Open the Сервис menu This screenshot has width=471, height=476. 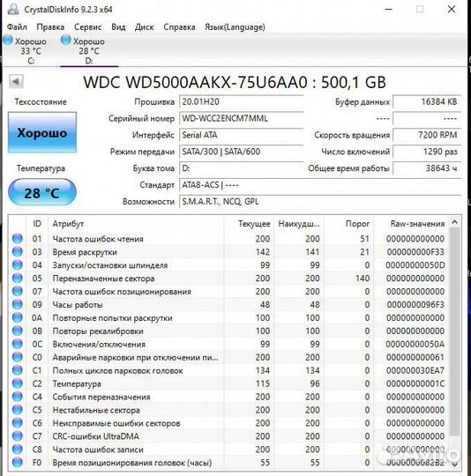88,27
